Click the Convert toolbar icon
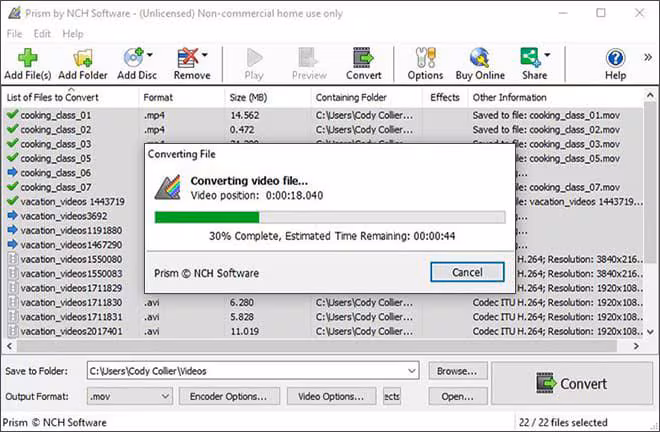The height and width of the screenshot is (432, 660). 363,58
